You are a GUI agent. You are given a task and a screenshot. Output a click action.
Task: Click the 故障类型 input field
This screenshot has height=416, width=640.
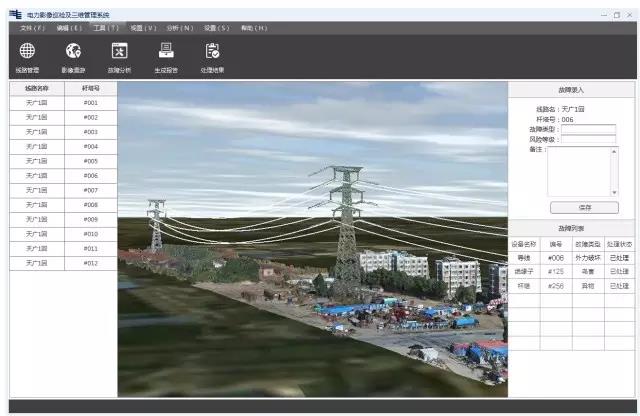point(588,129)
